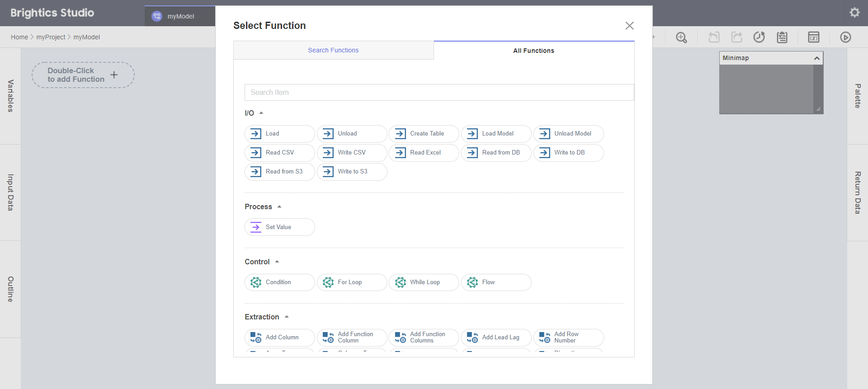Go to myProject breadcrumb
This screenshot has height=389, width=868.
(x=51, y=37)
